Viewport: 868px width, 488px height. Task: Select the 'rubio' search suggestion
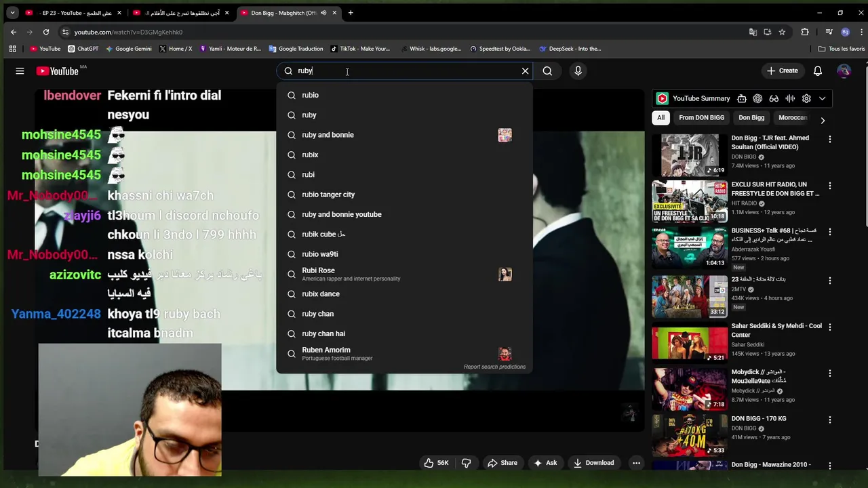click(x=404, y=95)
